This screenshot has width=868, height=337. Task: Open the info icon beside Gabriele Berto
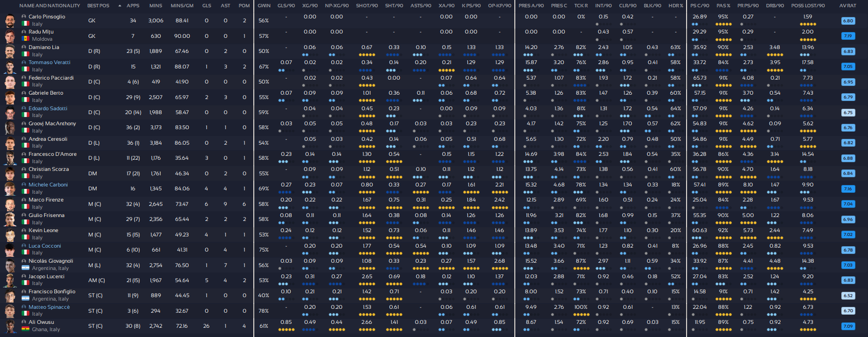pos(24,93)
